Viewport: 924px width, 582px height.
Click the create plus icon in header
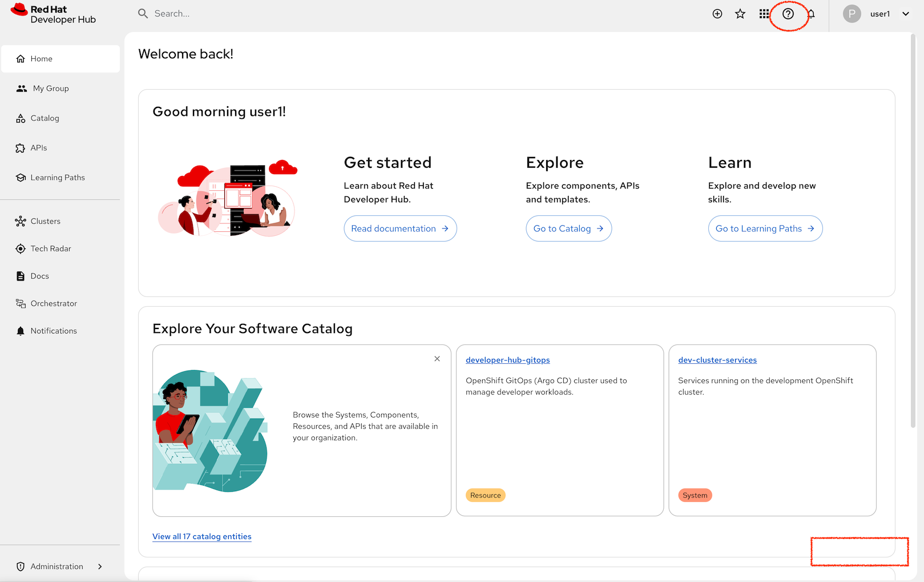point(717,14)
